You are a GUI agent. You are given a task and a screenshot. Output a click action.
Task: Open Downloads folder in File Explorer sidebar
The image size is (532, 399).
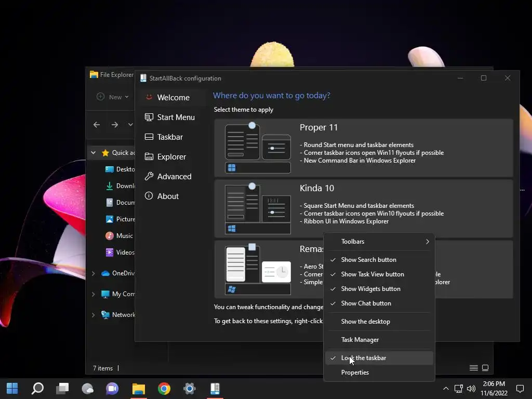pos(120,186)
